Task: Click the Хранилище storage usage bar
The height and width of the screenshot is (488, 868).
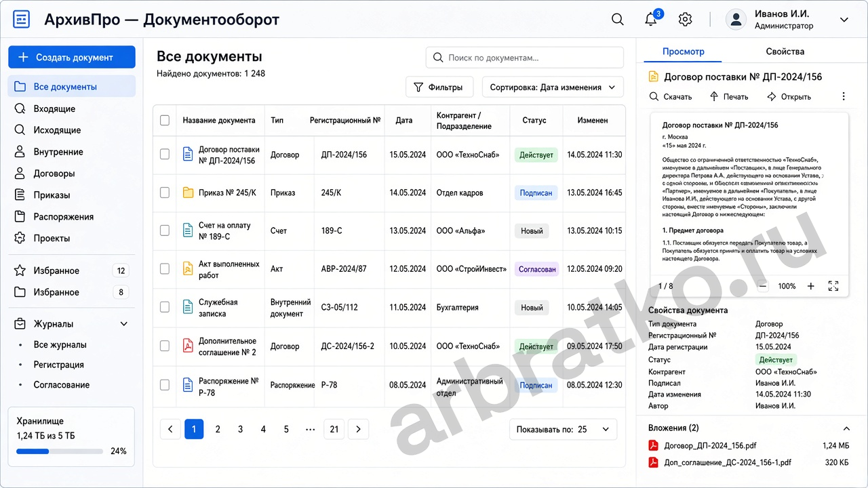Action: (x=60, y=451)
